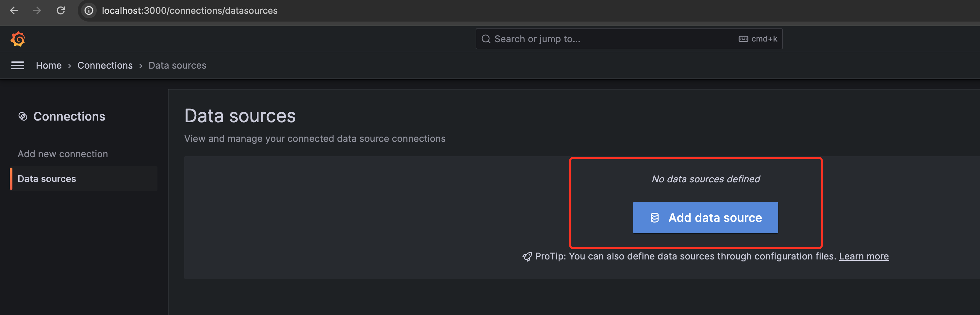Open Add new connection sidebar item
This screenshot has height=315, width=980.
(63, 154)
